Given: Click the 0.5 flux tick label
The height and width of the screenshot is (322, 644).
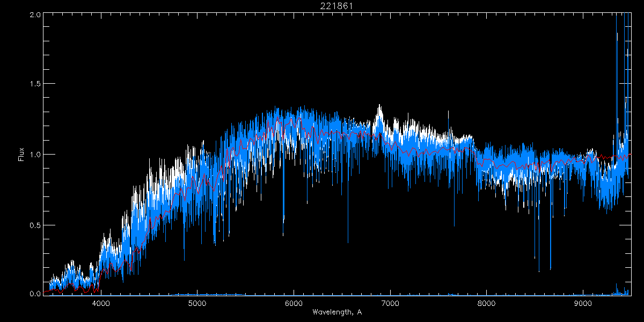Looking at the screenshot, I should coord(35,224).
